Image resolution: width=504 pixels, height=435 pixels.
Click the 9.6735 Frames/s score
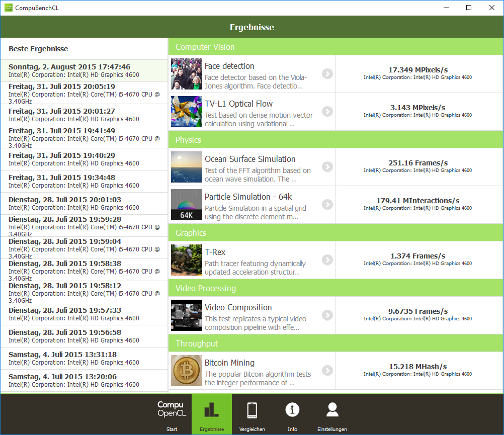pyautogui.click(x=418, y=311)
